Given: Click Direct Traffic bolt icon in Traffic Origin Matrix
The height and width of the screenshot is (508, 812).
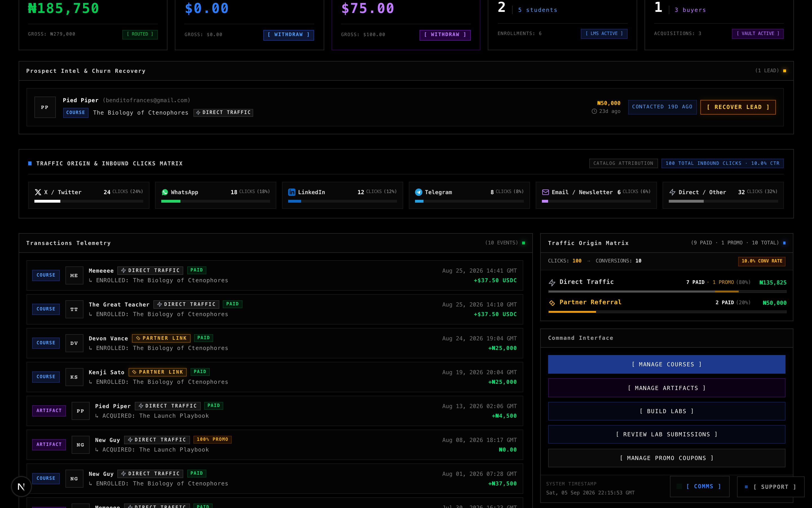Looking at the screenshot, I should pos(551,283).
